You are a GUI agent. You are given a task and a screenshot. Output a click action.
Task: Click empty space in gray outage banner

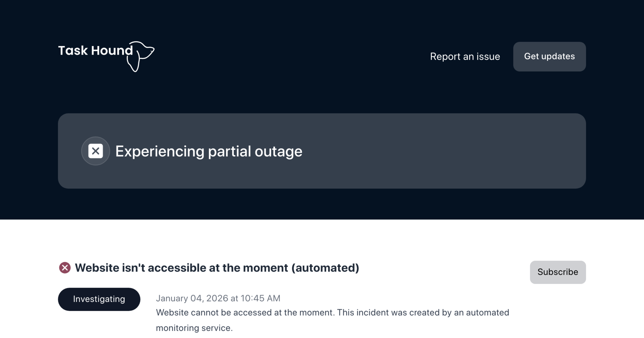[443, 151]
